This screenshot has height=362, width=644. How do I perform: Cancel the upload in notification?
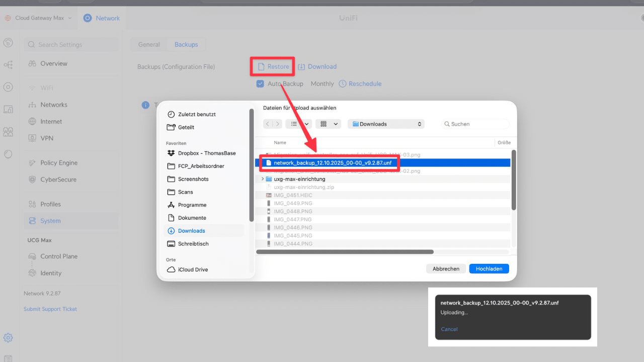pyautogui.click(x=449, y=329)
